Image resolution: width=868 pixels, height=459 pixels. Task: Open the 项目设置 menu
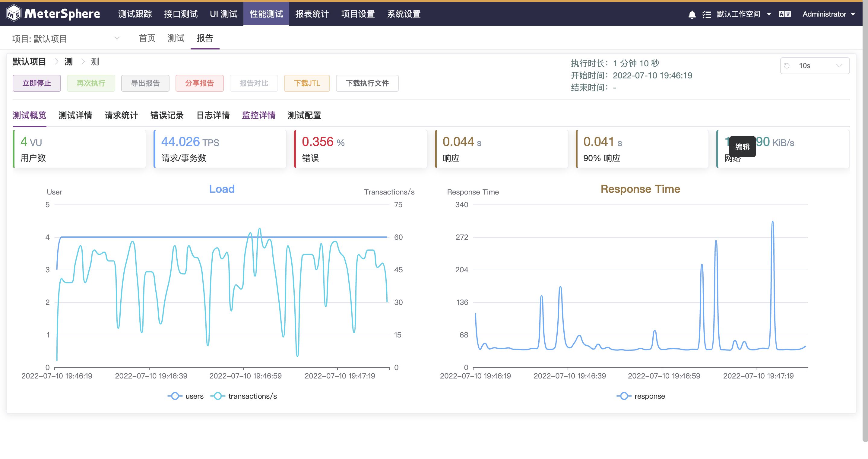tap(358, 14)
